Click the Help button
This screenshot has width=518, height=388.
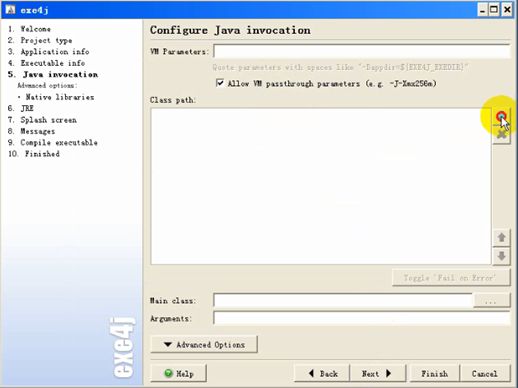point(179,373)
